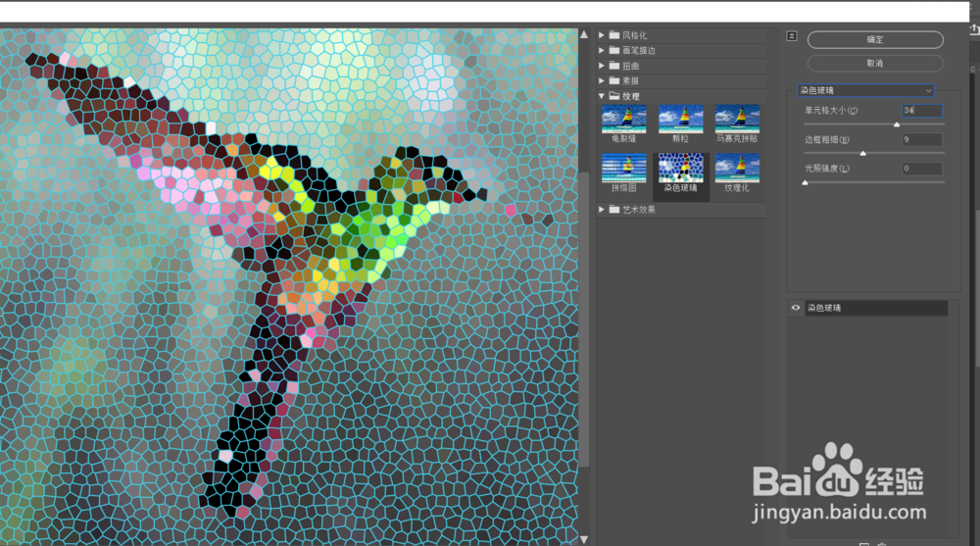Click the folder icon beside 画笔描边
The image size is (980, 546).
coord(614,50)
